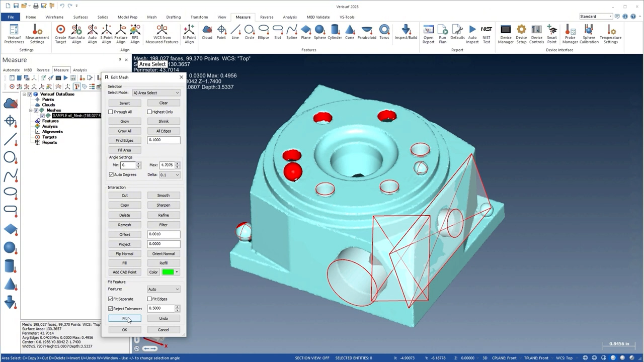
Task: Open Temperature Settings
Action: (x=610, y=34)
